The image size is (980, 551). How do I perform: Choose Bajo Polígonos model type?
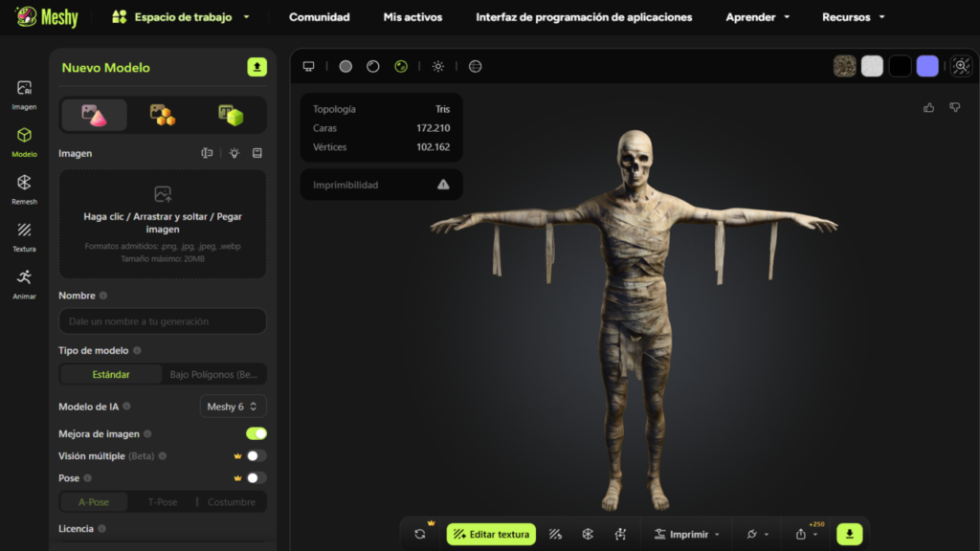click(x=213, y=374)
